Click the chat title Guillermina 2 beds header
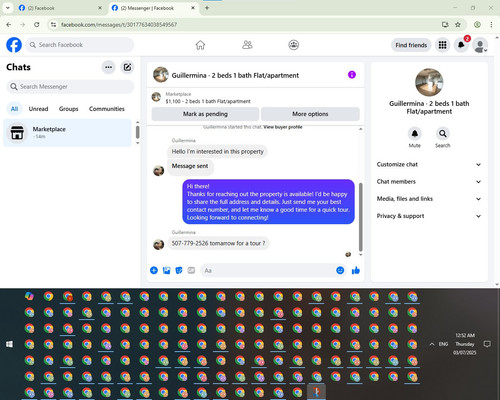Image resolution: width=500 pixels, height=400 pixels. click(x=235, y=75)
